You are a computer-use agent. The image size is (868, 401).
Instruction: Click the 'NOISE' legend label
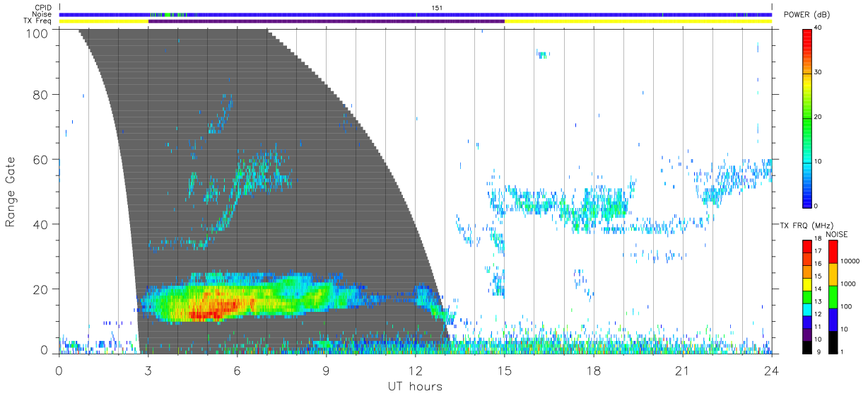tap(836, 234)
